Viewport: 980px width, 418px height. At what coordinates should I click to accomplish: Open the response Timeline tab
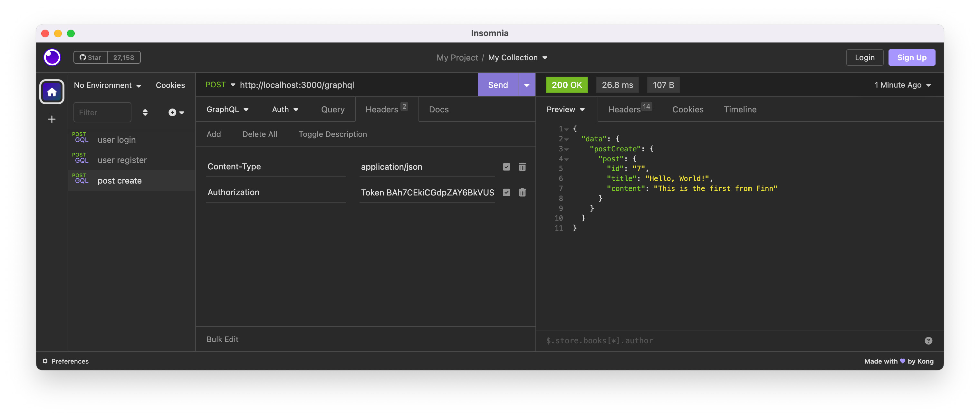[740, 109]
